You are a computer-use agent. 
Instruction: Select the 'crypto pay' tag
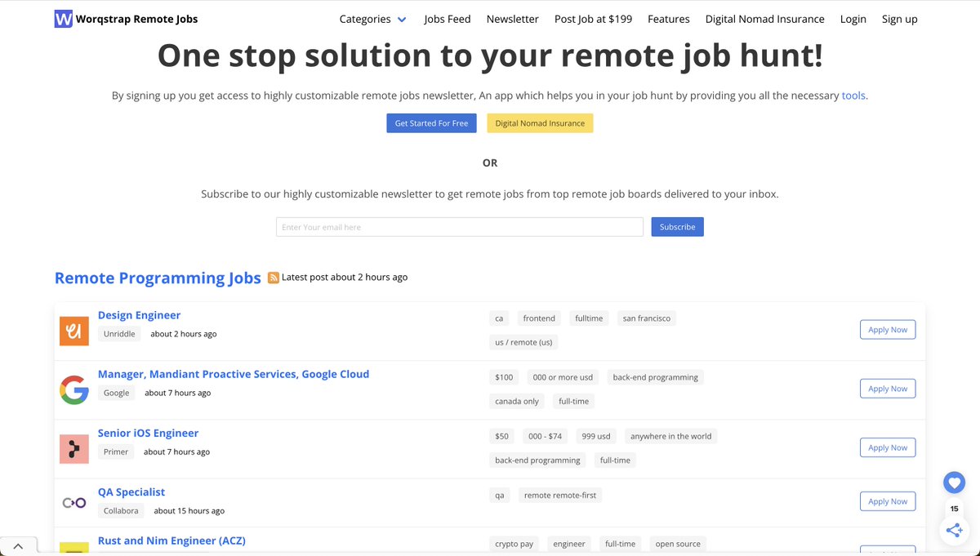click(x=514, y=544)
